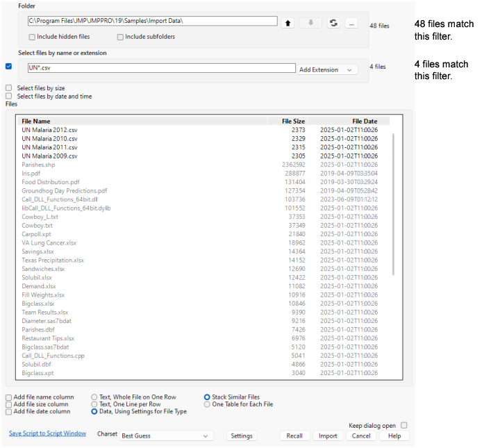
Task: Click the folder path input field
Action: (x=153, y=21)
